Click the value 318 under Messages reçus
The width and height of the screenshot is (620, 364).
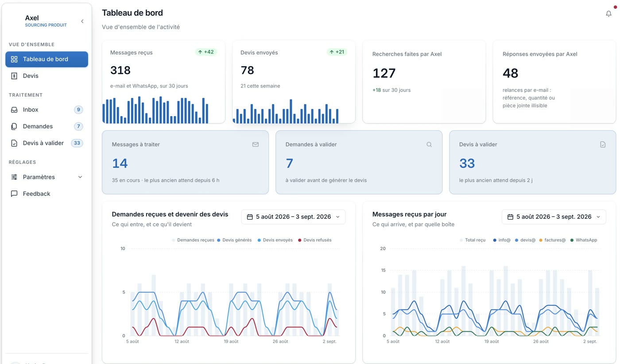(x=120, y=70)
